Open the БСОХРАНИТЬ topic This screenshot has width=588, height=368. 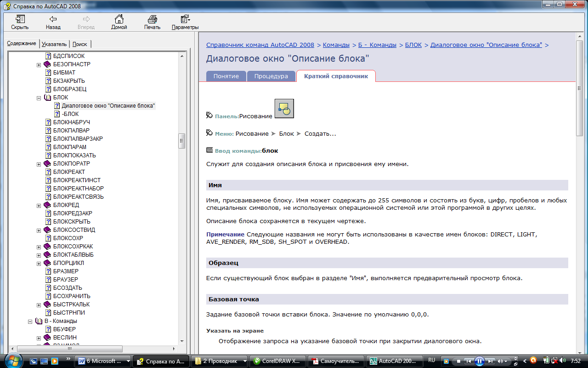pyautogui.click(x=72, y=296)
